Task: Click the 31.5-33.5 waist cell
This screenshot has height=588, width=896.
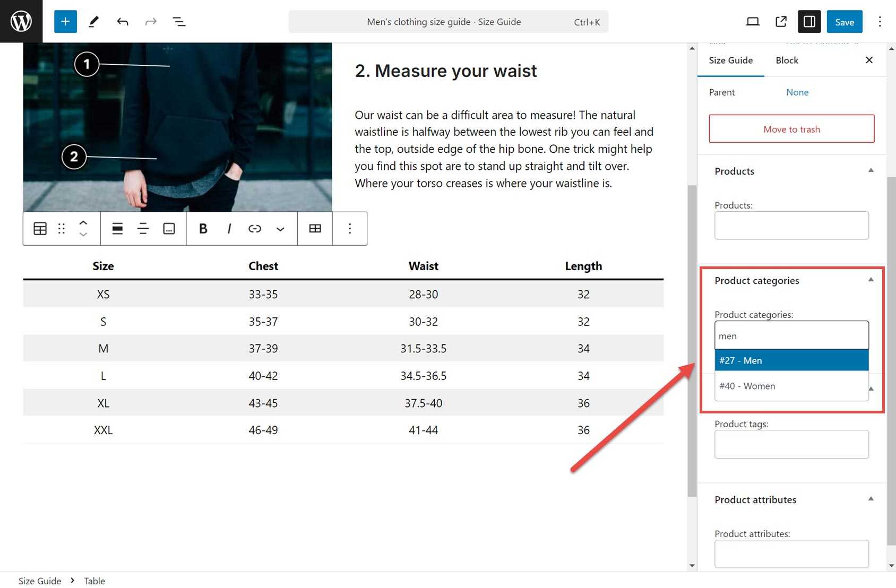Action: tap(424, 349)
